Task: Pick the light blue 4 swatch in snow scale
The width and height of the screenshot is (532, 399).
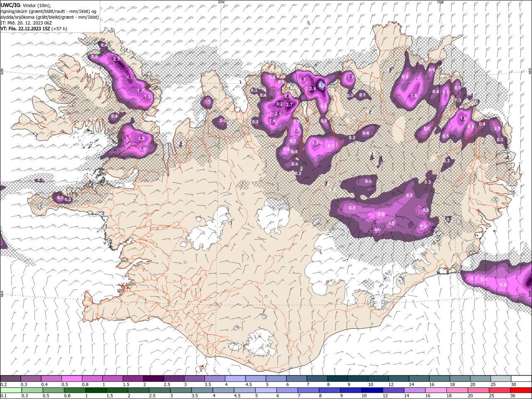Action: pyautogui.click(x=235, y=379)
